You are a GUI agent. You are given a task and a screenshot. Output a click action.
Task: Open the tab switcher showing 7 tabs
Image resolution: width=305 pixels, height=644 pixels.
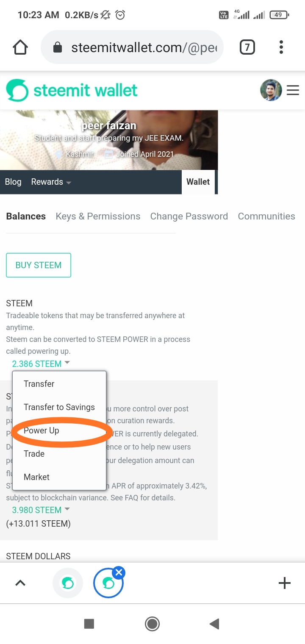click(x=247, y=47)
